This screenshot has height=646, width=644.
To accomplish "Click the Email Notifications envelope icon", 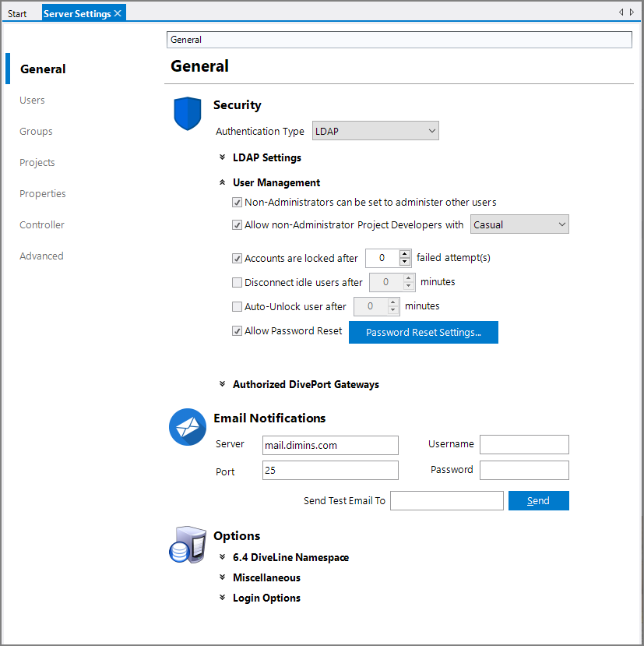I will [187, 427].
